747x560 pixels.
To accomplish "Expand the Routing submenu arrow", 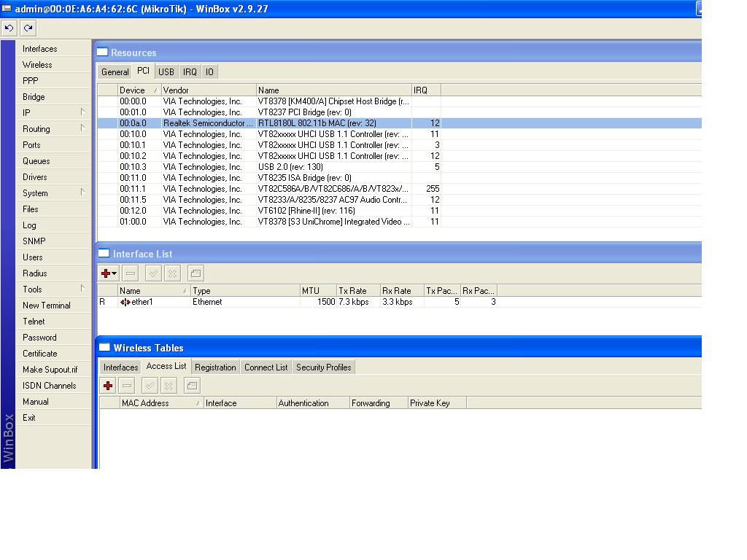I will pyautogui.click(x=82, y=128).
